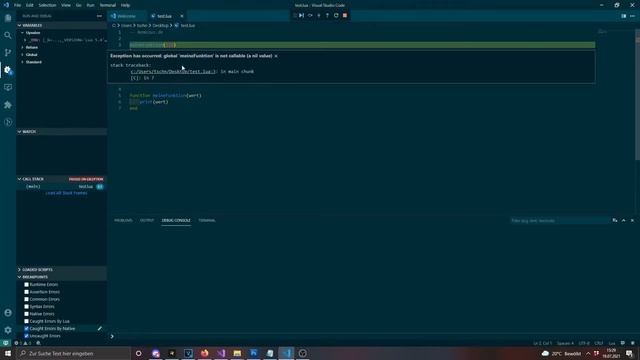Screen dimensions: 640x360
Task: Enable Common Errors breakpoint checkbox
Action: click(x=27, y=299)
